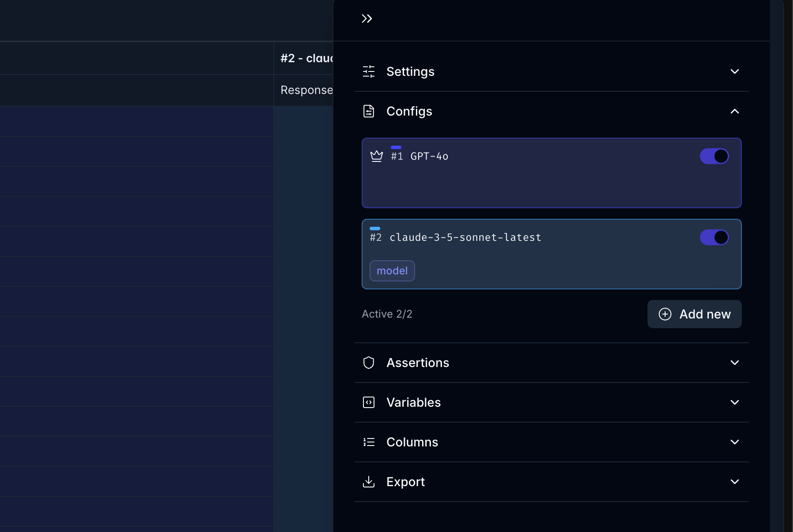Collapse the Configs section
Screen dimensions: 793x532
(x=735, y=112)
